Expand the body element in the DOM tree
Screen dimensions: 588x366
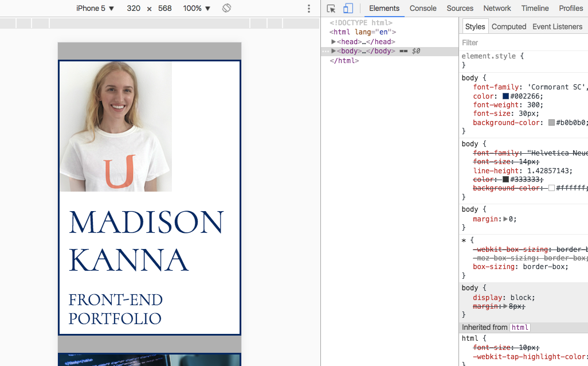[x=333, y=50]
